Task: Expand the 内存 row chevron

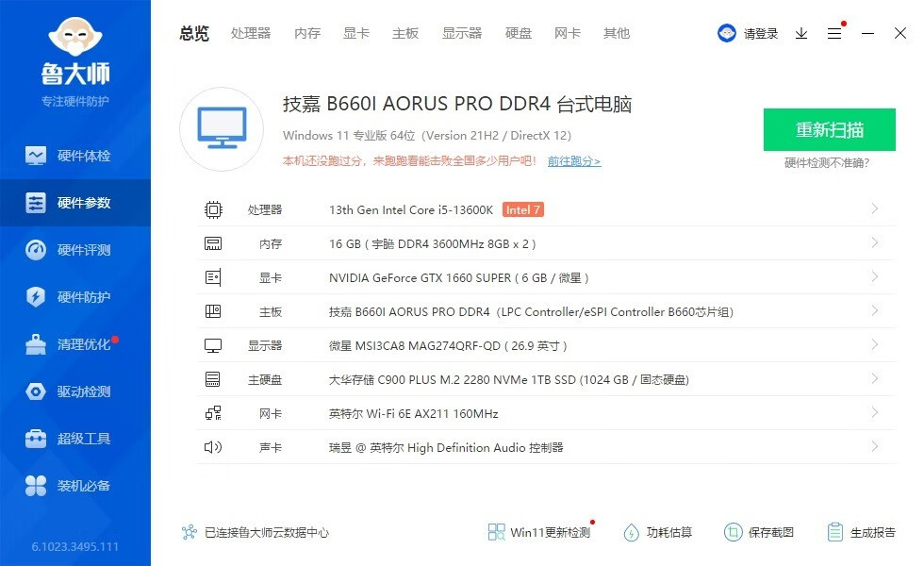Action: pos(875,243)
